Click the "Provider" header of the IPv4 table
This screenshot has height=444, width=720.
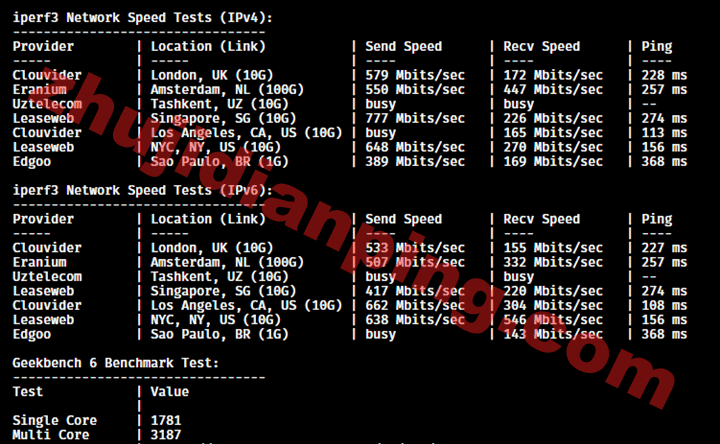[43, 46]
